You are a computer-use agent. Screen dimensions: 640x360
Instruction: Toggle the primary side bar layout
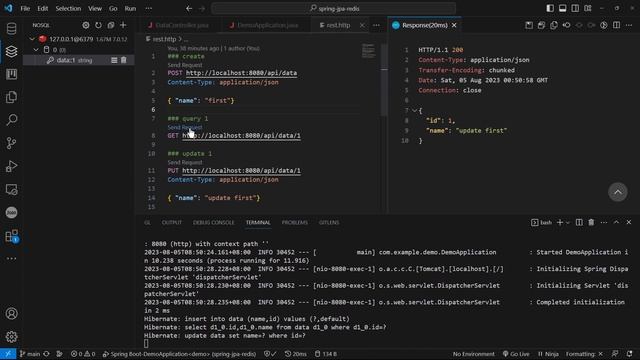pos(550,8)
